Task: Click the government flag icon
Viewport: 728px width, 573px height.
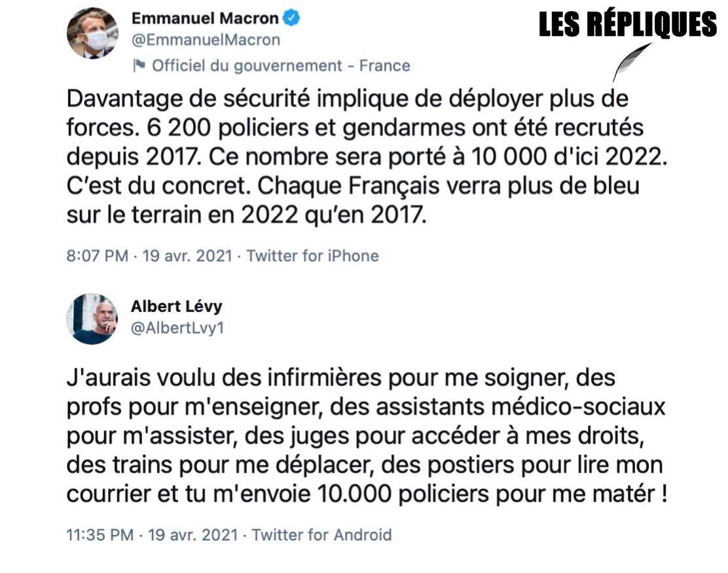Action: coord(138,65)
